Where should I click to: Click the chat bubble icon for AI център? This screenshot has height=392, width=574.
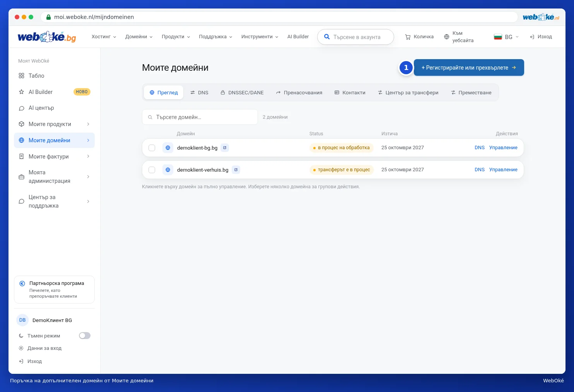(22, 108)
